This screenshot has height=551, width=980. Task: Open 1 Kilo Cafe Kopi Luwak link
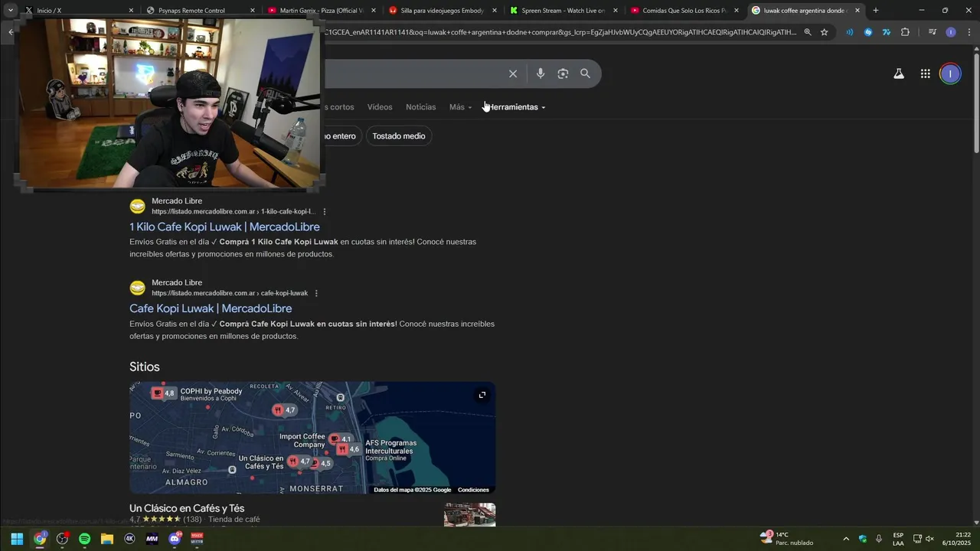pos(224,227)
